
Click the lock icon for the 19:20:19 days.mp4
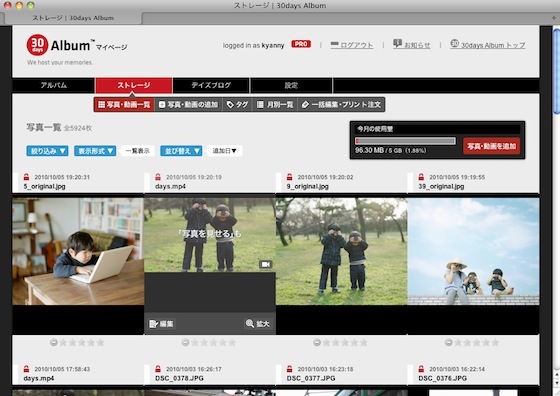pyautogui.click(x=158, y=177)
